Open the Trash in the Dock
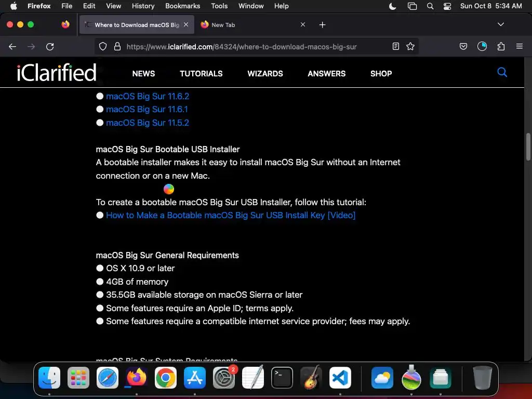This screenshot has width=532, height=399. click(x=482, y=378)
